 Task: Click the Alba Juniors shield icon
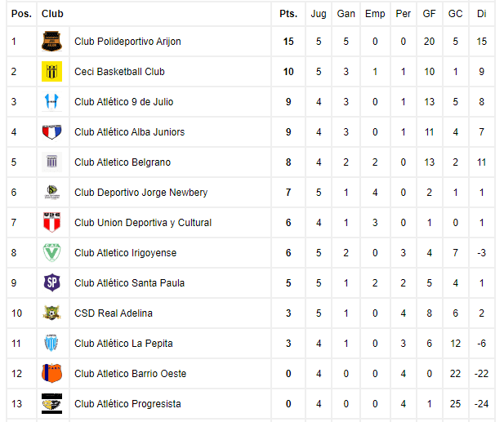[x=51, y=132]
